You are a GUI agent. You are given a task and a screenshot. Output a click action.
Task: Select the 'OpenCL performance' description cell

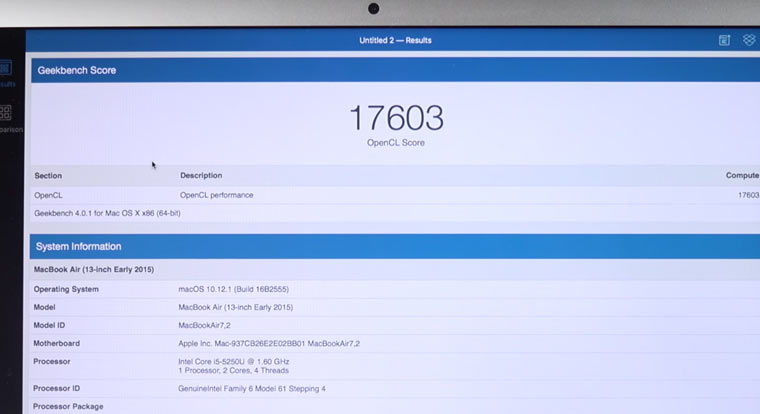(x=217, y=195)
